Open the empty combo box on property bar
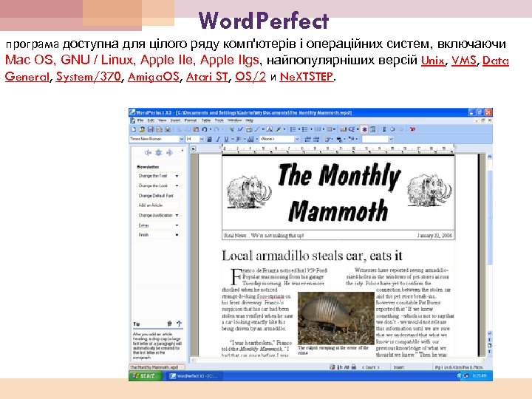 tap(391, 139)
